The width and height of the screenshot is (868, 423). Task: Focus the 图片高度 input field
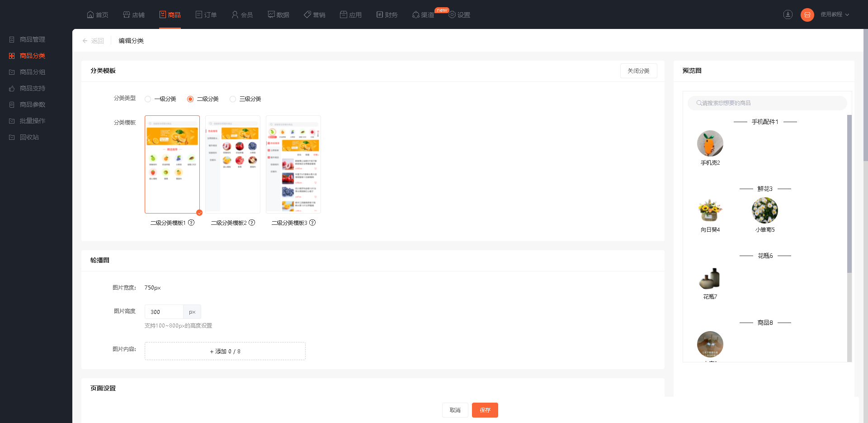(x=164, y=312)
